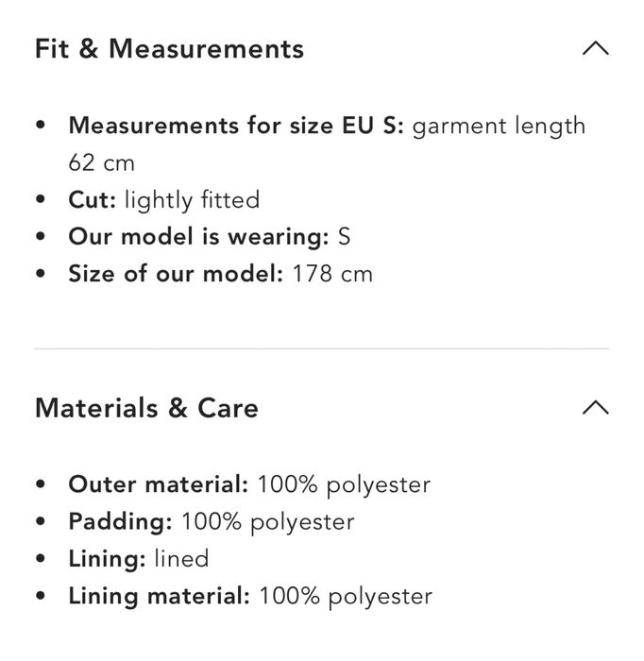
Task: Click the bold "Lining:" label
Action: pyautogui.click(x=107, y=558)
